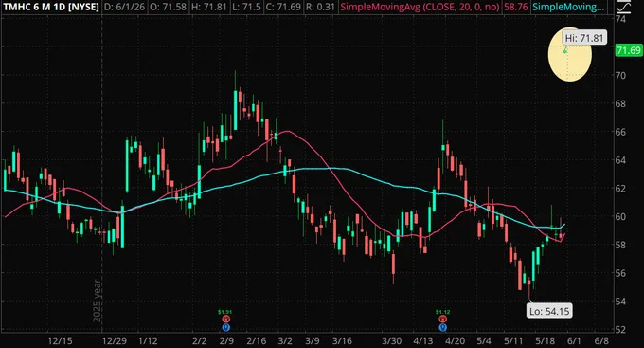Screen dimensions: 644x348
Task: Click the 2/16 date on time axis
Action: coord(257,341)
